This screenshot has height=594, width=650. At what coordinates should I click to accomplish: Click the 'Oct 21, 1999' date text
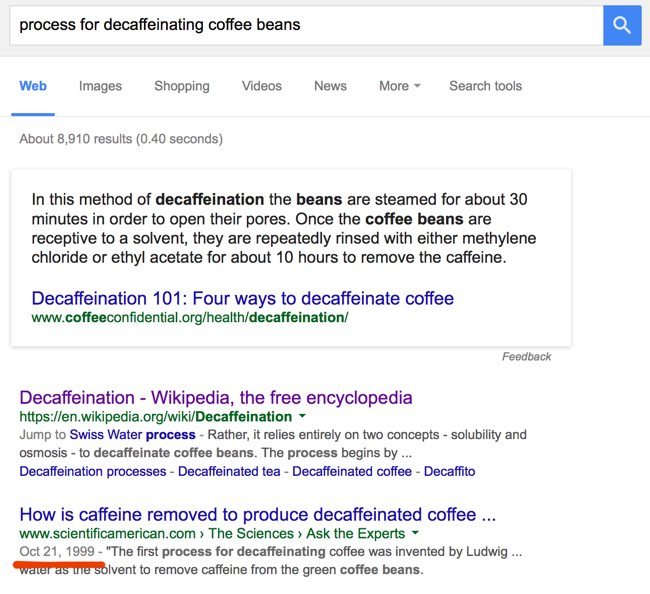tap(57, 552)
